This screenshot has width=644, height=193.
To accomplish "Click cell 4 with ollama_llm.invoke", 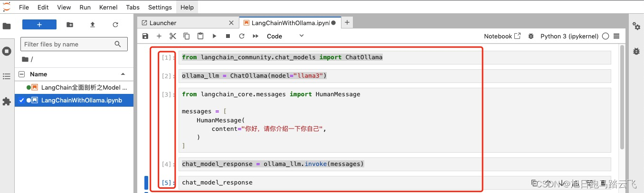I will point(395,164).
